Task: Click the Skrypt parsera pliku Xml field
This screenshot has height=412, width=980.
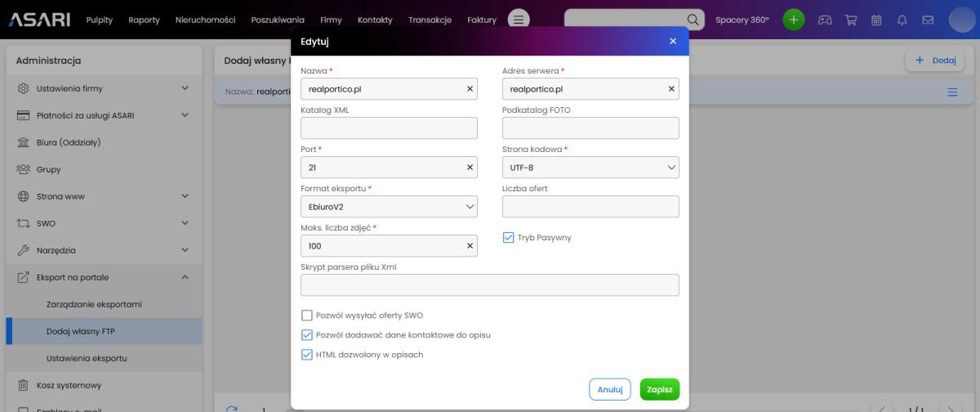Action: pyautogui.click(x=489, y=285)
